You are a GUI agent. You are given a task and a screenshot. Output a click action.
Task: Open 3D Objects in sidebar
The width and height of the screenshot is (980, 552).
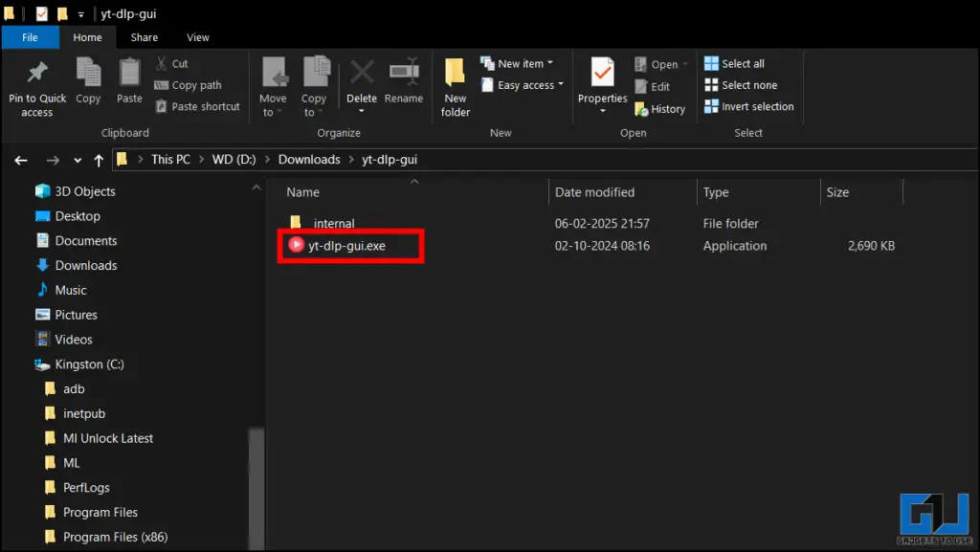tap(76, 191)
